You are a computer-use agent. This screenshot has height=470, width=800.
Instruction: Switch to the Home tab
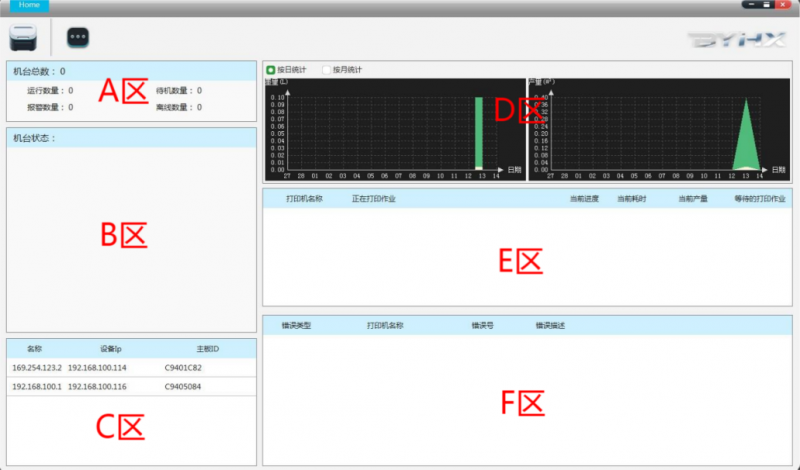point(29,5)
